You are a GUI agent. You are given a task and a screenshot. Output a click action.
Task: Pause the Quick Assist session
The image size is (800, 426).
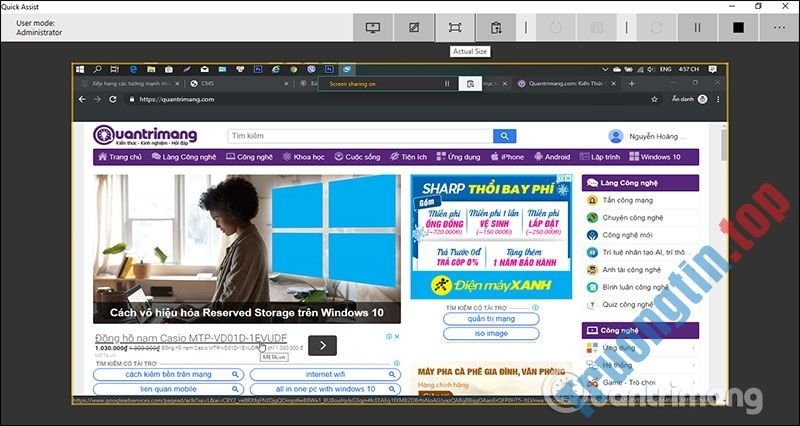[697, 28]
